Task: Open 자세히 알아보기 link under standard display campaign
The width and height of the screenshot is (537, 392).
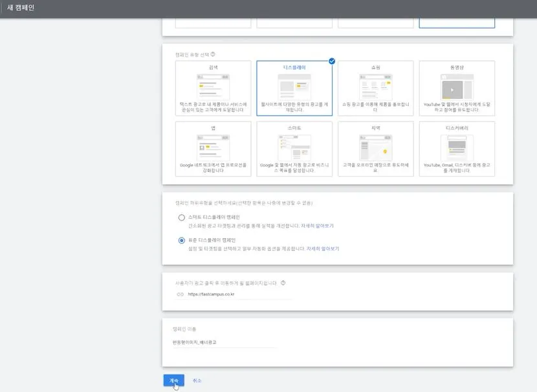Action: [323, 248]
